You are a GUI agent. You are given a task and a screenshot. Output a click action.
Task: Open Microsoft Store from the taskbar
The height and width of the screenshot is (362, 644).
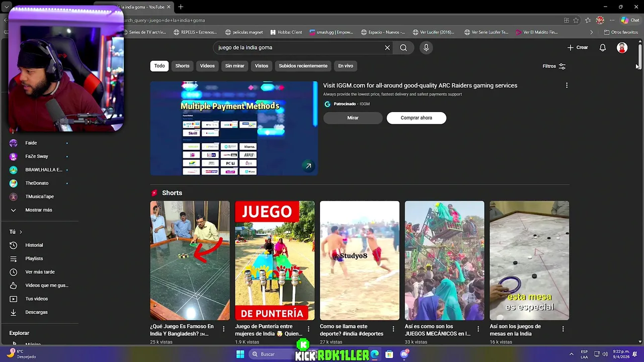tap(389, 354)
